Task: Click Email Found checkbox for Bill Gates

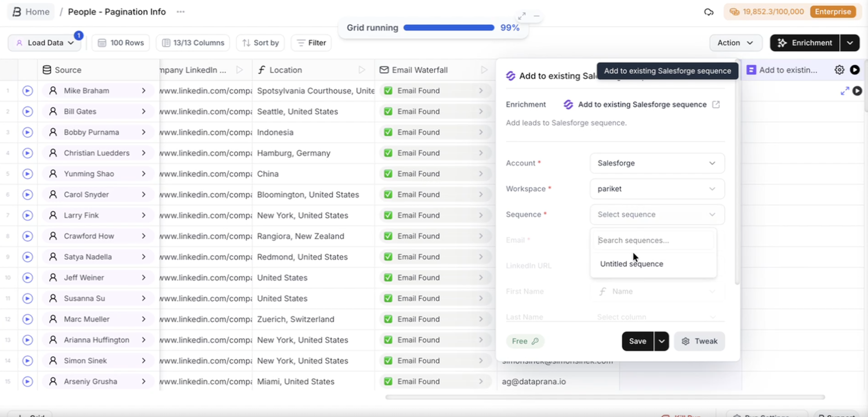Action: pyautogui.click(x=388, y=111)
